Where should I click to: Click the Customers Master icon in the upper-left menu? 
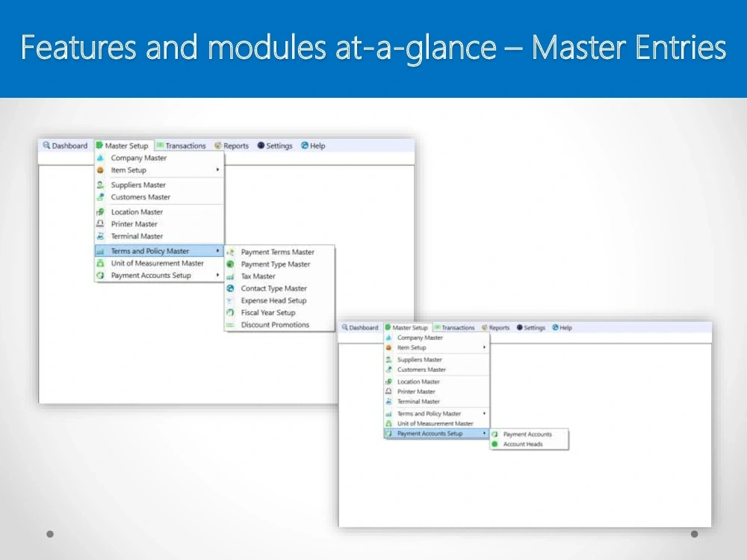click(x=100, y=196)
